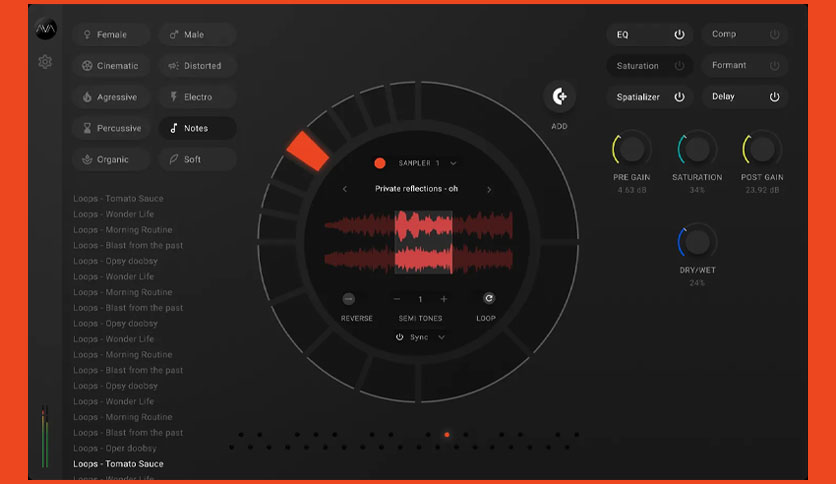Click the red sampler record dot
Viewport: 836px width, 484px height.
coord(380,163)
